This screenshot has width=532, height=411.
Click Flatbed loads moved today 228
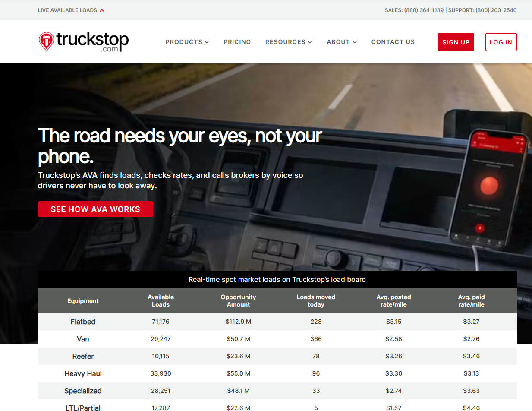[316, 322]
